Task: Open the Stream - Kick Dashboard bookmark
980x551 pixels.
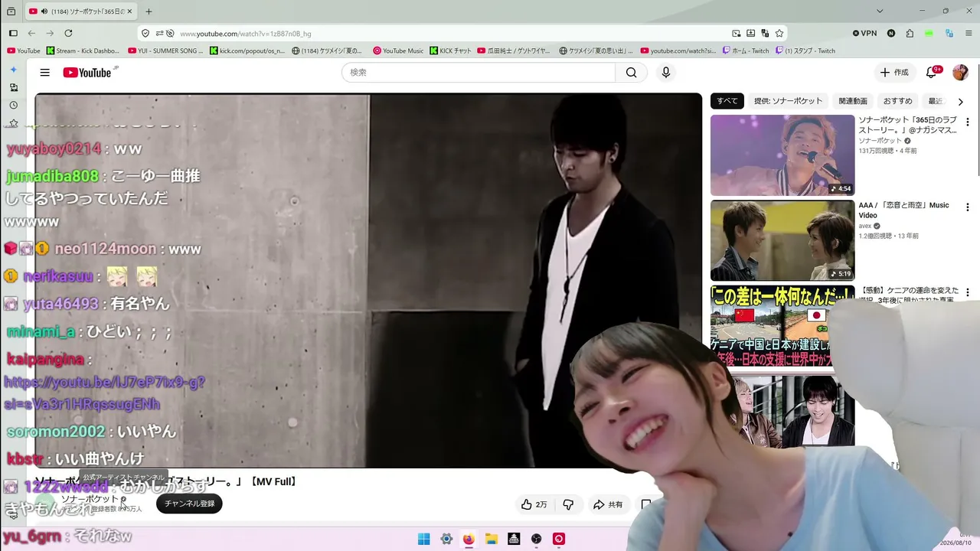Action: pyautogui.click(x=83, y=51)
